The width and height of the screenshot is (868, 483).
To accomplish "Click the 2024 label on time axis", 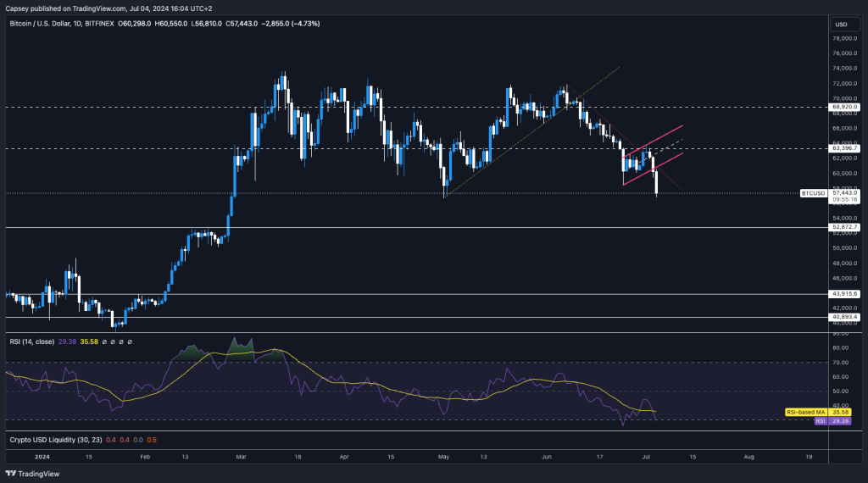I will [42, 457].
